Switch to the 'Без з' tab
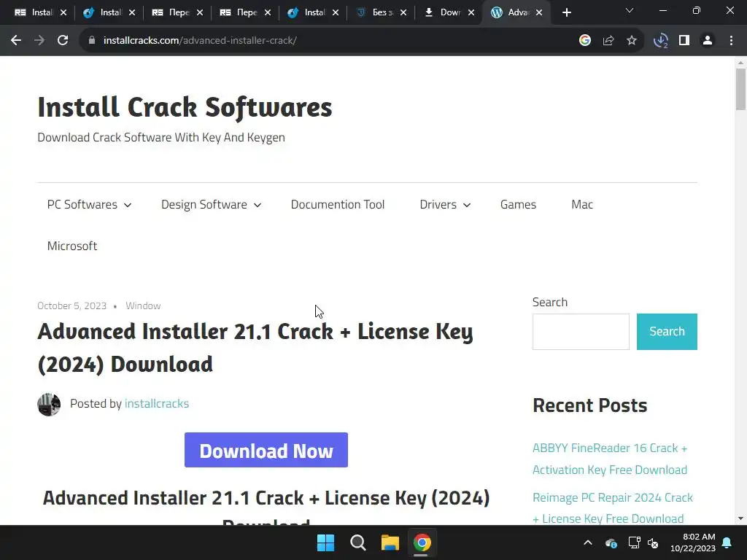 click(376, 13)
